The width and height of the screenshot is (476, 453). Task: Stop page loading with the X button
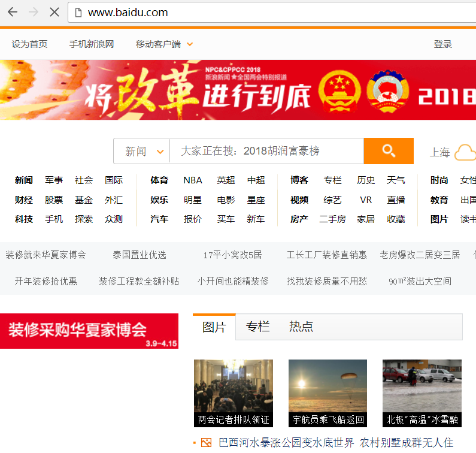(54, 12)
